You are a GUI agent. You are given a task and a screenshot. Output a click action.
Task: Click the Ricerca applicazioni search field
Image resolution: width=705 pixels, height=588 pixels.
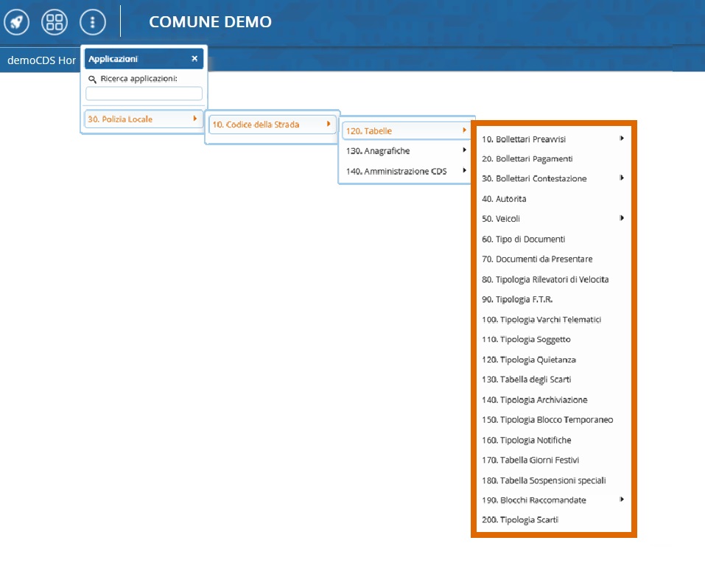point(144,94)
